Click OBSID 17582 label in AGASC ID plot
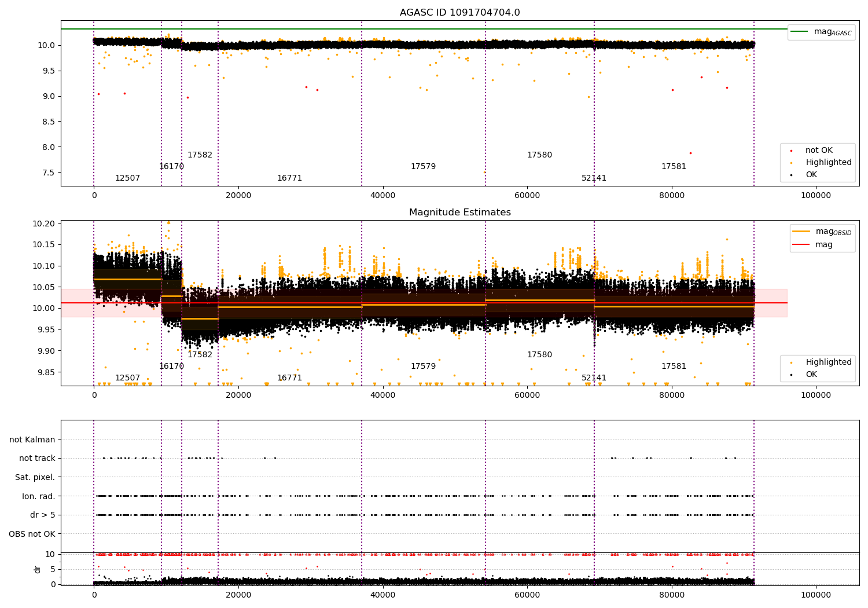 point(200,155)
